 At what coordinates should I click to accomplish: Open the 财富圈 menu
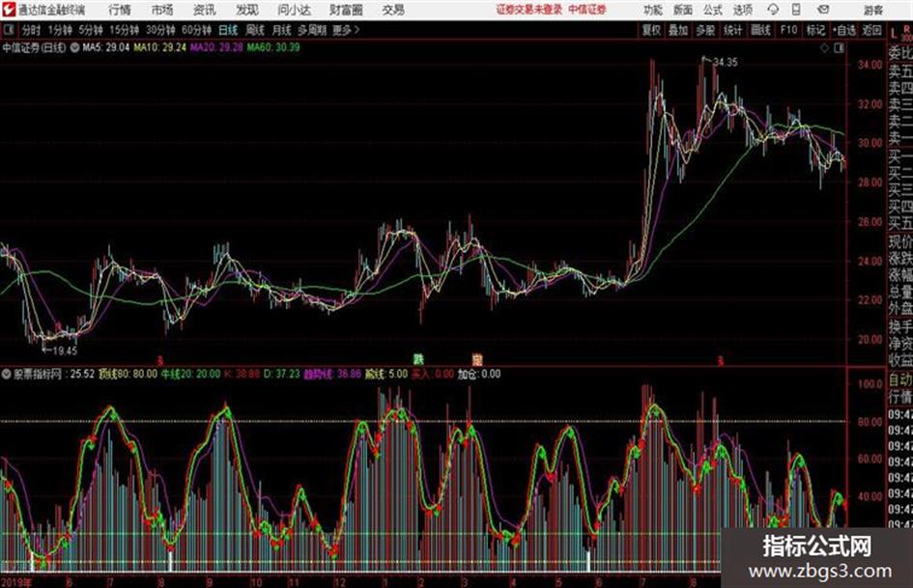346,10
